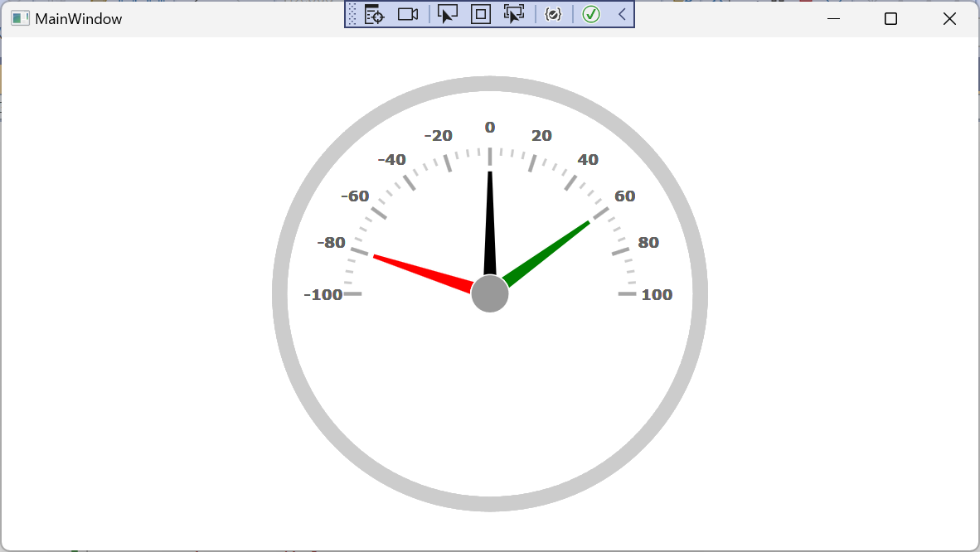980x552 pixels.
Task: Click the gauge's 0 label at top
Action: coord(489,127)
